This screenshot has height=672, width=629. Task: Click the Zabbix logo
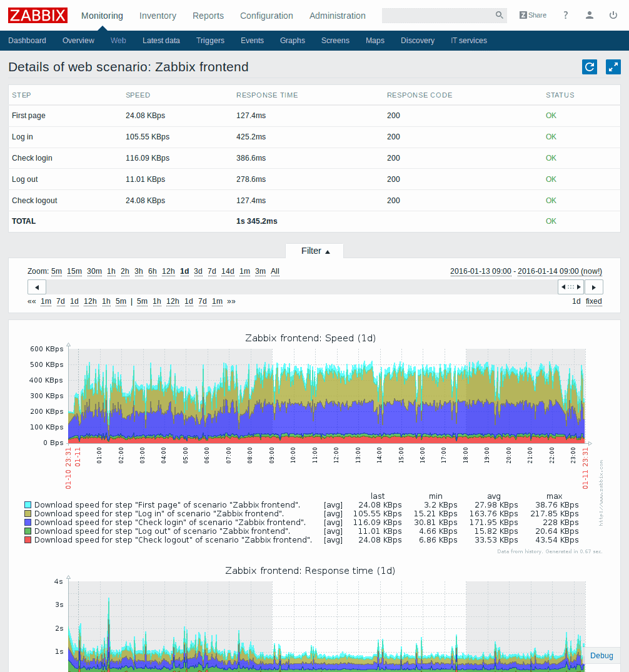click(x=38, y=15)
